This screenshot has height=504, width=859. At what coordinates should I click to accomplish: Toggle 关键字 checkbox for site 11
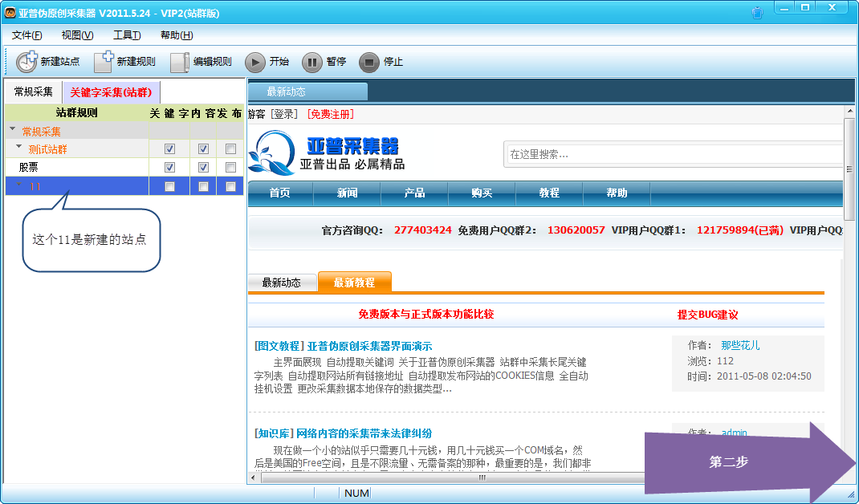coord(169,187)
